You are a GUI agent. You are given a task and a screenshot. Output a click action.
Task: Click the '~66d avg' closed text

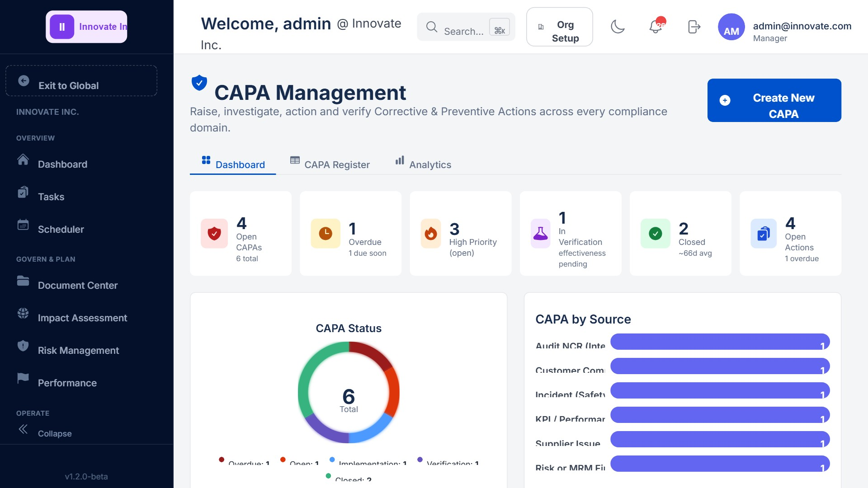tap(695, 253)
